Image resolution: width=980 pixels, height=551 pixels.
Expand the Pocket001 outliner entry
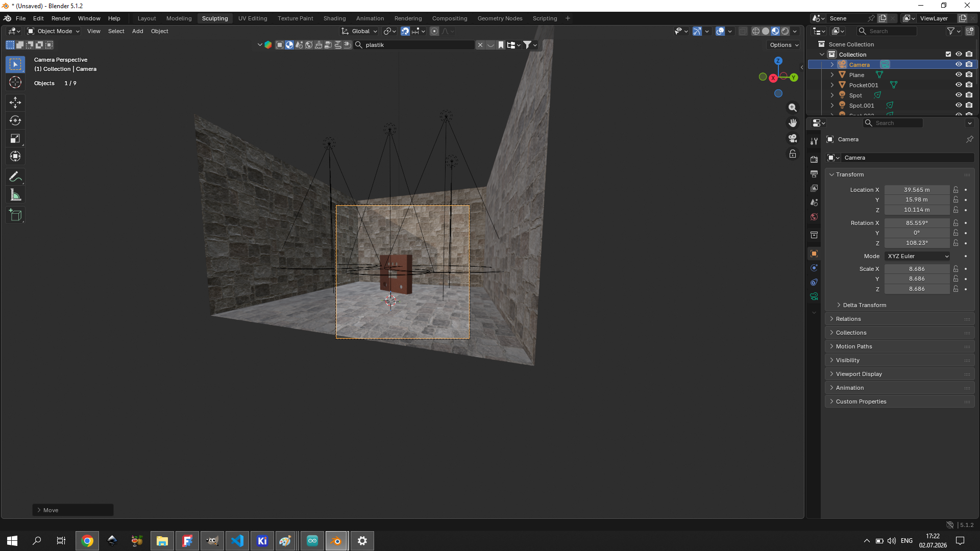(832, 85)
